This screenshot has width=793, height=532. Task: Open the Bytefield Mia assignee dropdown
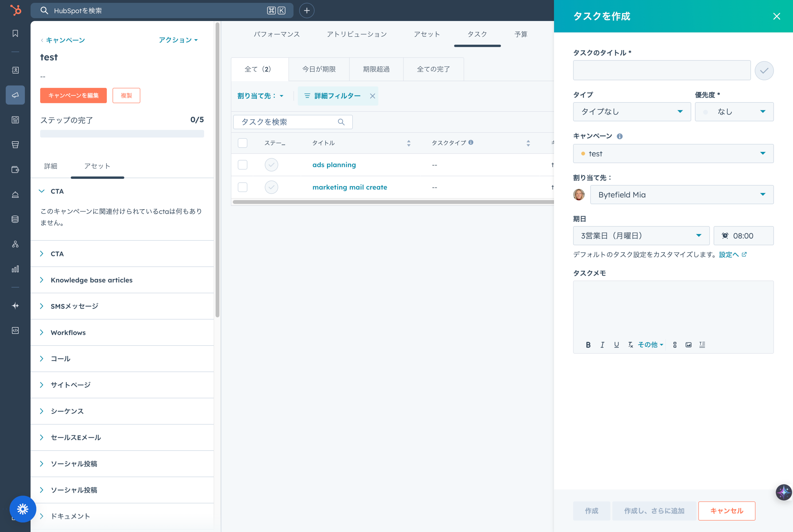pos(682,195)
